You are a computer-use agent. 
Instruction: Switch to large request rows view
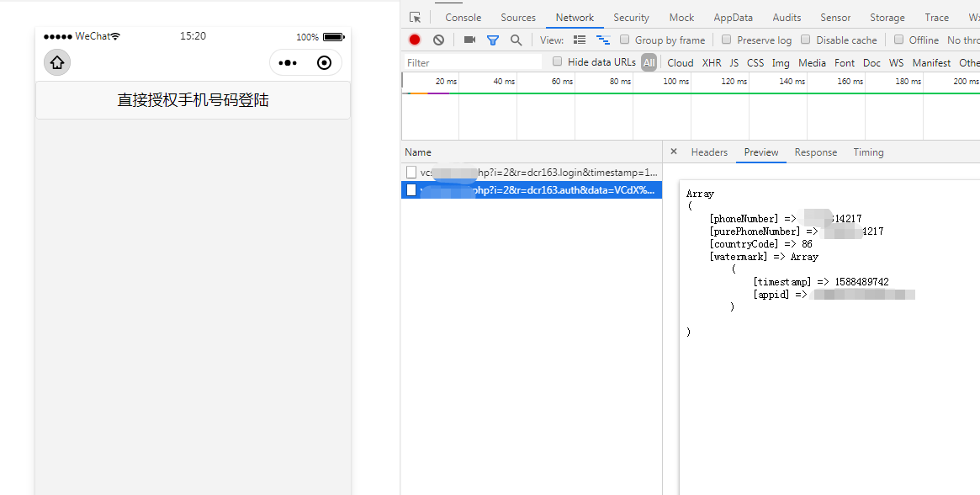click(x=580, y=40)
